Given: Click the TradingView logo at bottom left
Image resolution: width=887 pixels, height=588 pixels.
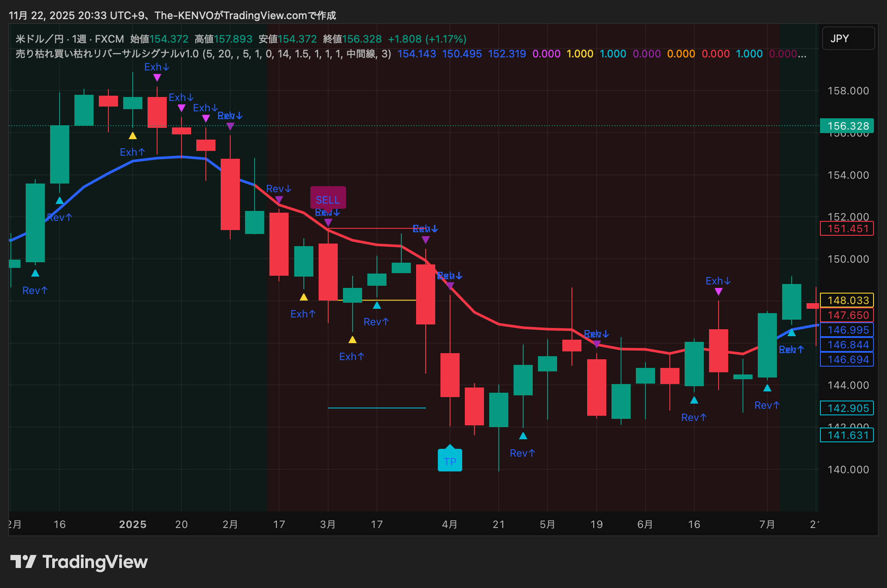Looking at the screenshot, I should (79, 562).
